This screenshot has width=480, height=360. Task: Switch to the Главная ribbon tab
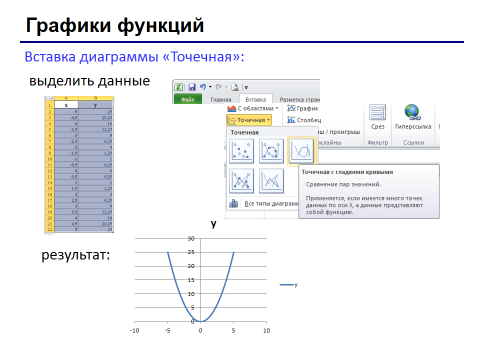221,99
